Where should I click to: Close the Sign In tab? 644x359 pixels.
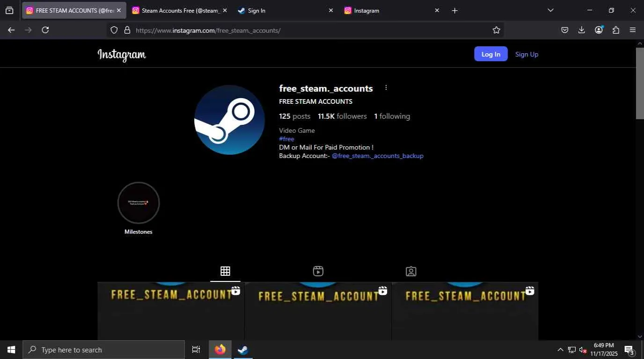pyautogui.click(x=331, y=10)
